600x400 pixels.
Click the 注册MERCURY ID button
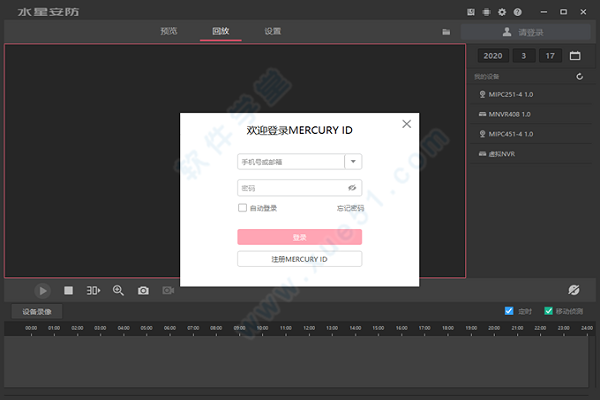coord(299,259)
